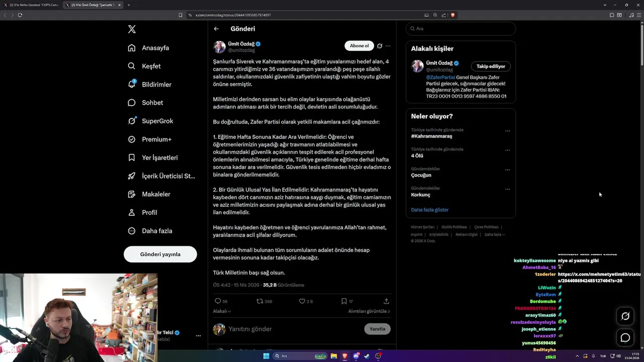Open the Korkunç trending topic

tap(421, 195)
